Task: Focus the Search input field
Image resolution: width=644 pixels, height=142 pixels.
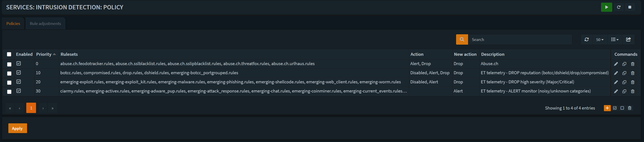Action: pos(520,40)
